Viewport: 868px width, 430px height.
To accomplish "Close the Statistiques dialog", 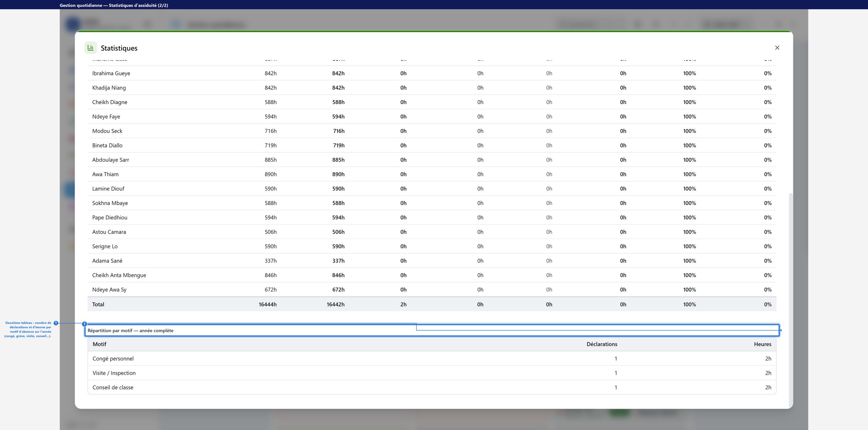I will (777, 48).
